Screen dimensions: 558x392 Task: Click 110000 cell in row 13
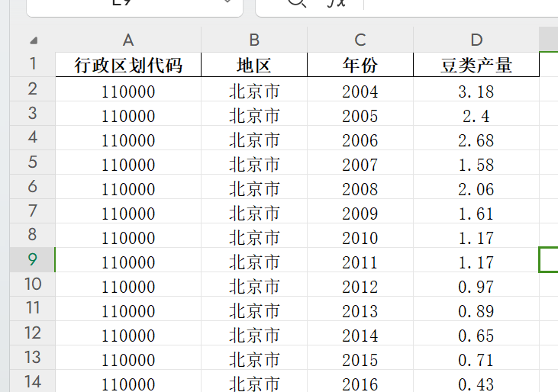[x=128, y=358]
